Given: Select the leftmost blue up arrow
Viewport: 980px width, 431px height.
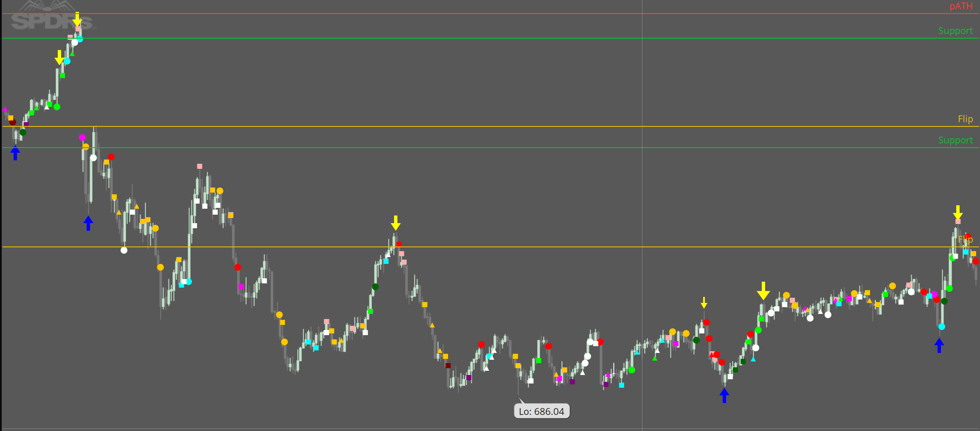Looking at the screenshot, I should pyautogui.click(x=15, y=153).
